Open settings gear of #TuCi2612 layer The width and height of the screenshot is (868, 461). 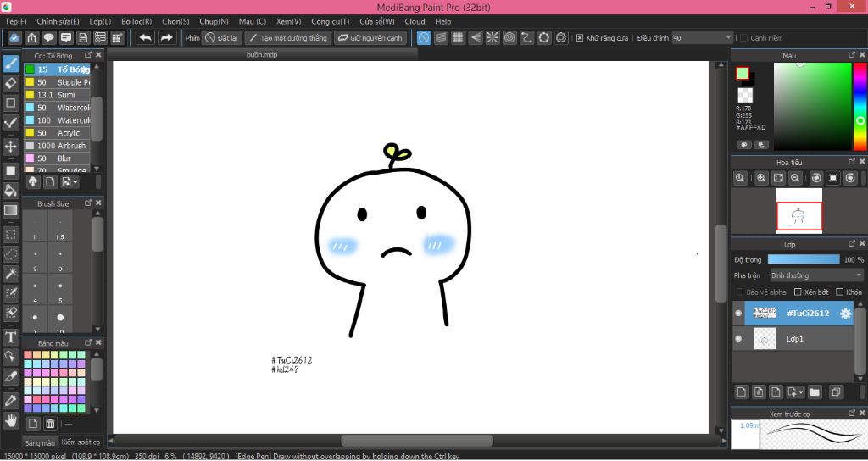point(845,314)
